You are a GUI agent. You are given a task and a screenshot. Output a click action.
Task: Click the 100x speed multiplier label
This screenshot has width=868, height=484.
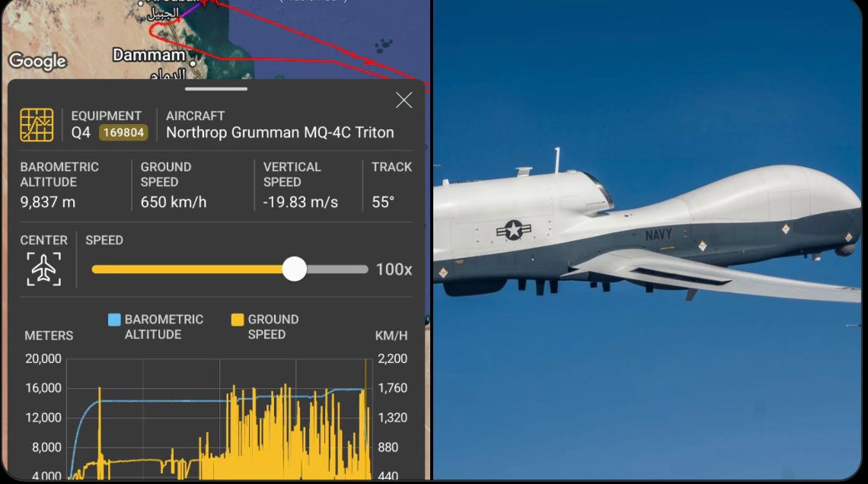click(x=394, y=269)
